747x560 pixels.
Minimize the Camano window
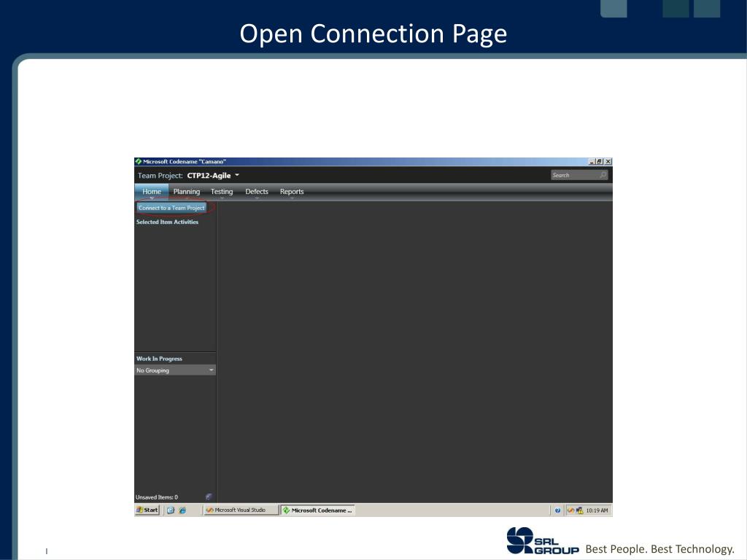point(592,162)
